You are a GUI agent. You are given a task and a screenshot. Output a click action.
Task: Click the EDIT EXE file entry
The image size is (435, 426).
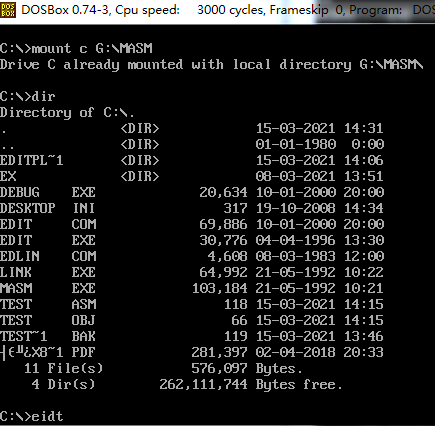tap(192, 240)
